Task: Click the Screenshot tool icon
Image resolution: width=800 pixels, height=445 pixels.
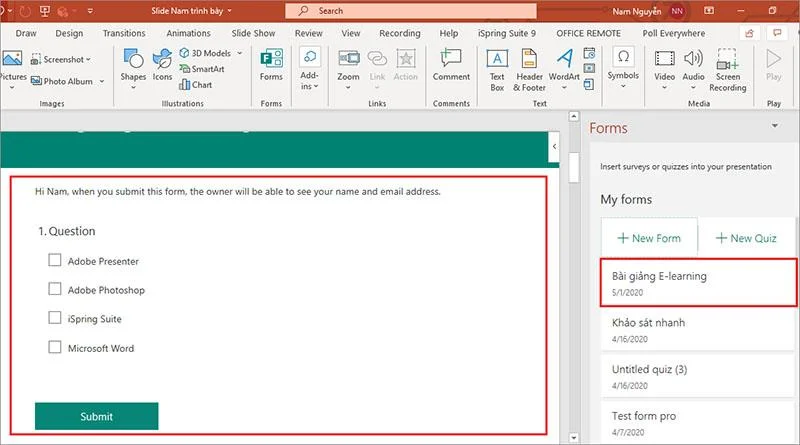Action: pyautogui.click(x=36, y=59)
